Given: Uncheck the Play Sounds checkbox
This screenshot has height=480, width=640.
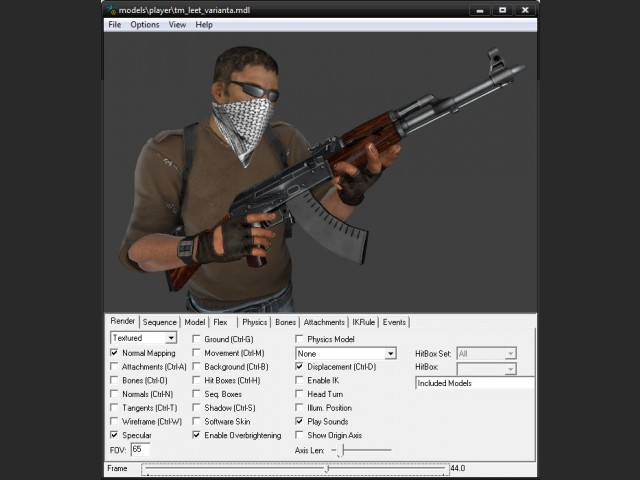Looking at the screenshot, I should click(299, 421).
